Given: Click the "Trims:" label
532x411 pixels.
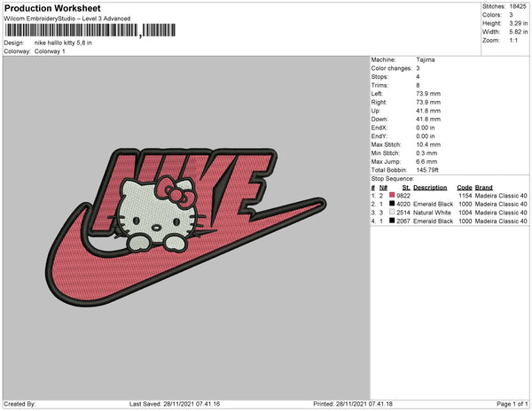Looking at the screenshot, I should (379, 85).
